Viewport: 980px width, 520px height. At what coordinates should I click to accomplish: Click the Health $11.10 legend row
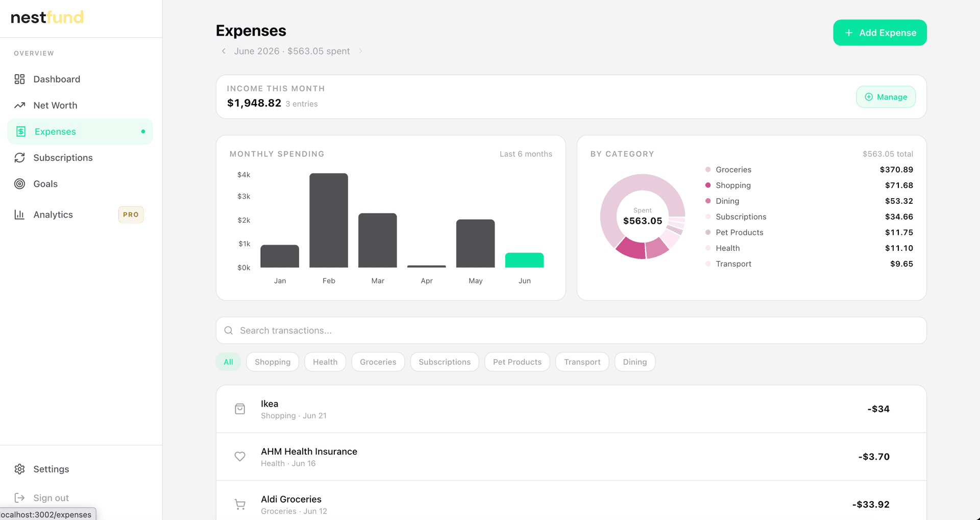tap(809, 248)
